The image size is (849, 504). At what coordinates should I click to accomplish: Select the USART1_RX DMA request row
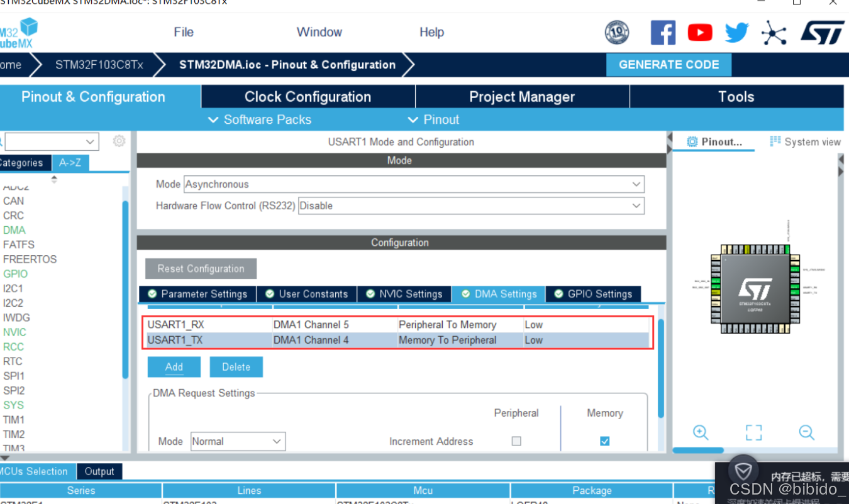397,325
